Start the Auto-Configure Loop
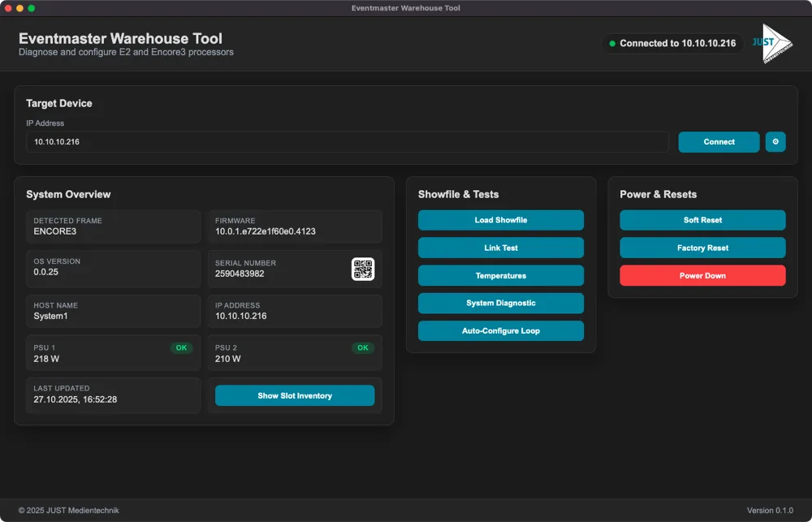812x522 pixels. [500, 330]
